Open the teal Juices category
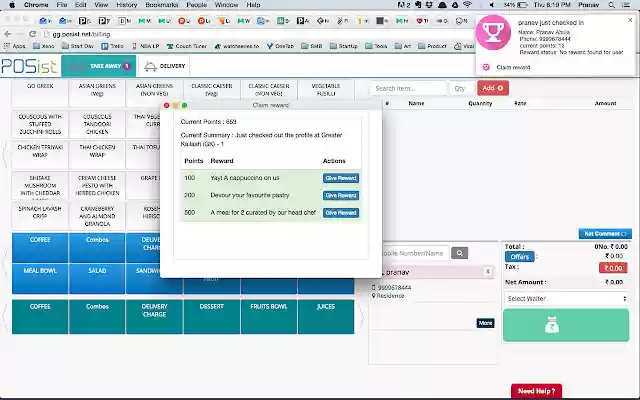 tap(326, 317)
